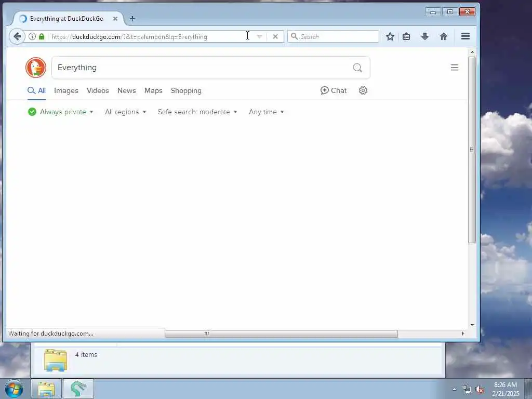Submit search with magnifier icon in DuckDuckGo box
This screenshot has height=399, width=532.
coord(357,68)
